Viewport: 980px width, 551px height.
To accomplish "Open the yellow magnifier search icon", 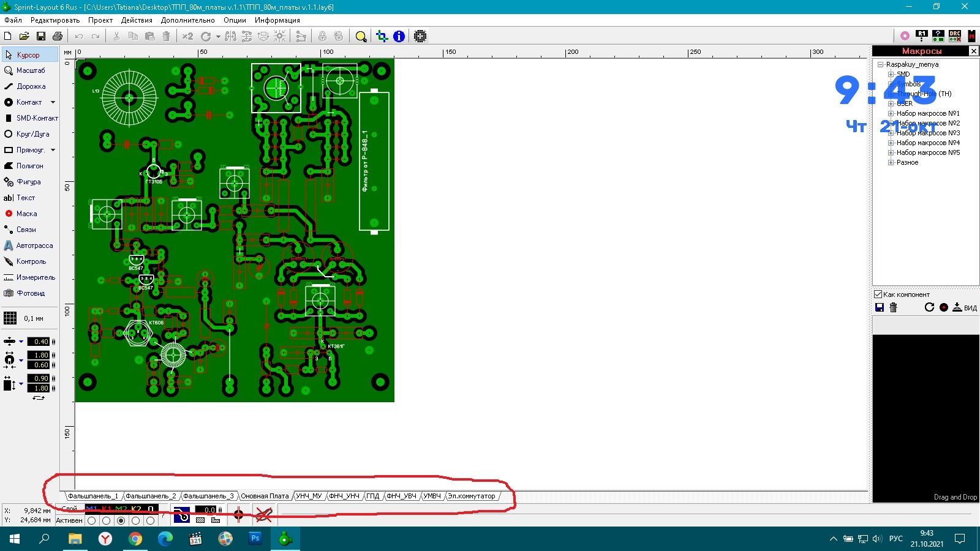I will pyautogui.click(x=361, y=37).
